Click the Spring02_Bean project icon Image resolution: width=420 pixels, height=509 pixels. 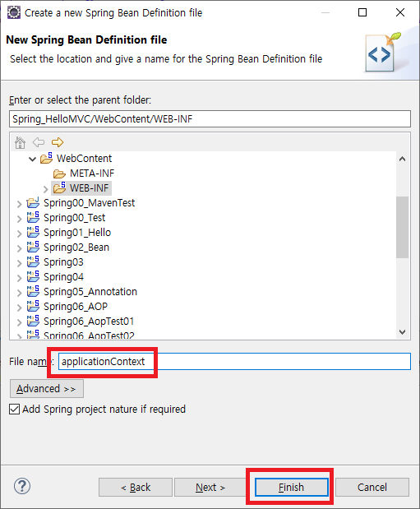click(x=33, y=247)
